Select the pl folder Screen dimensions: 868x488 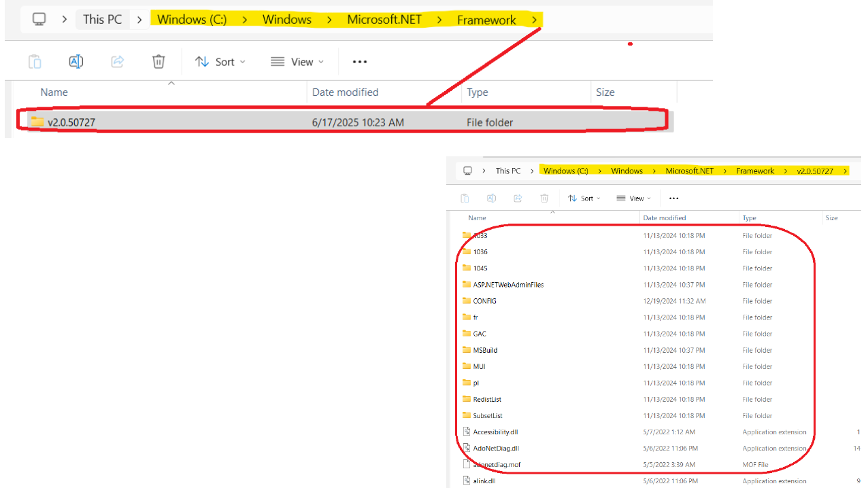(x=475, y=383)
